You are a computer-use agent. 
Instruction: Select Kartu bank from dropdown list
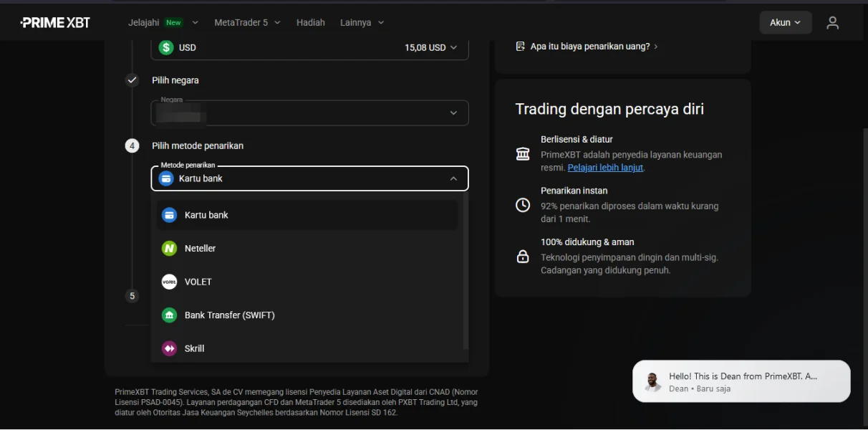click(x=206, y=215)
